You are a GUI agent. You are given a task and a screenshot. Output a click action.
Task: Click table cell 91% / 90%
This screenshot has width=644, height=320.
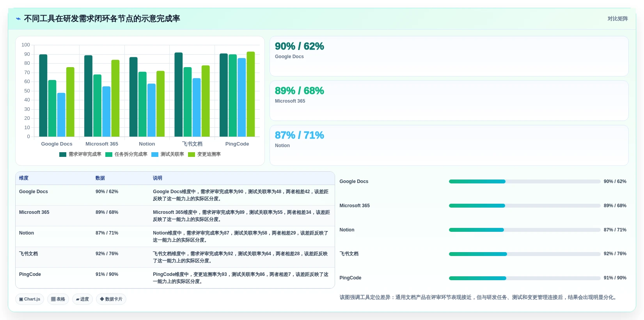pos(107,274)
